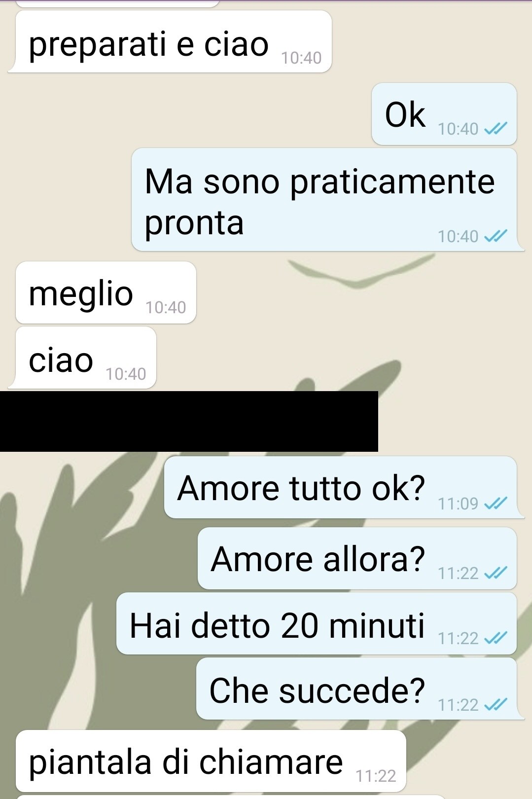Click read-receipt checkmarks on 'Ok' message
This screenshot has height=799, width=532.
pyautogui.click(x=496, y=129)
